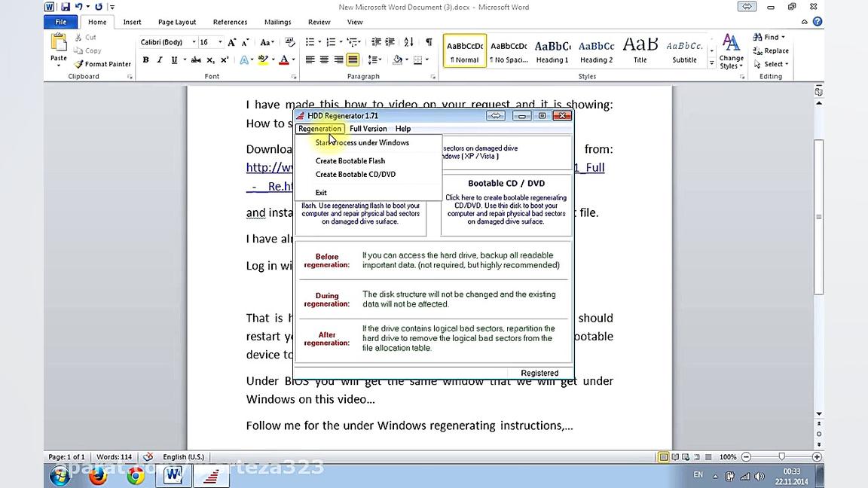This screenshot has height=488, width=868.
Task: Open the Page Layout ribbon tab
Action: click(176, 22)
